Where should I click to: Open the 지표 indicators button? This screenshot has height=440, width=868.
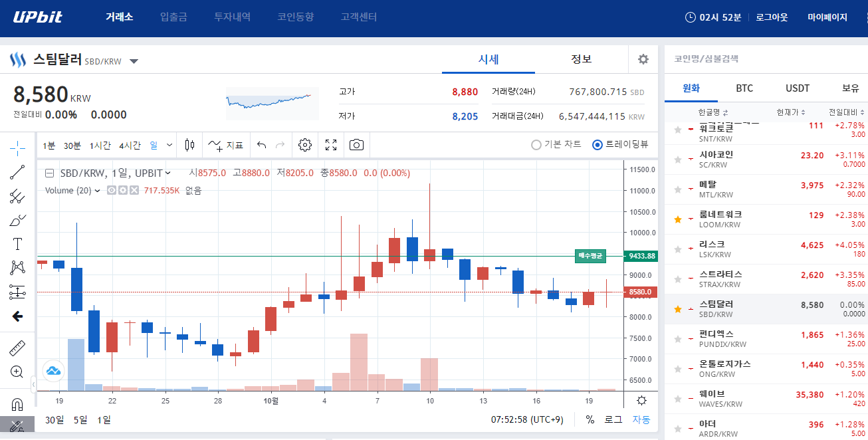(225, 145)
